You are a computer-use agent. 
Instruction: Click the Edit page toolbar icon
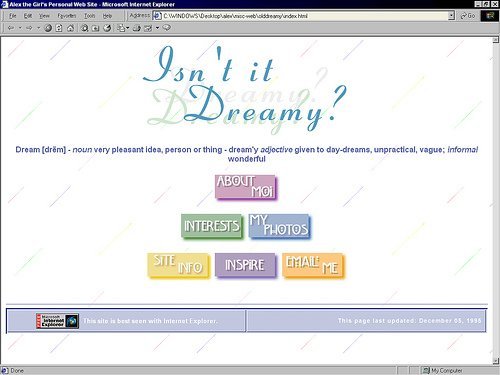point(148,28)
